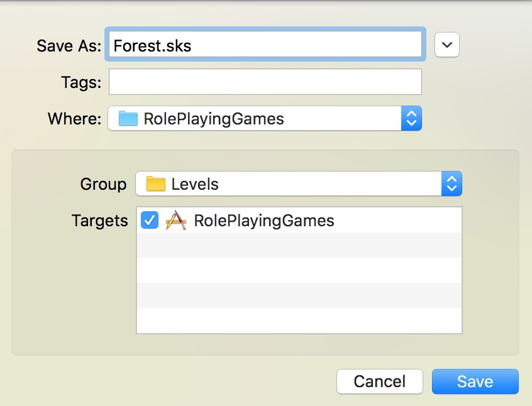Click the blue arrows on the Where popup

411,119
